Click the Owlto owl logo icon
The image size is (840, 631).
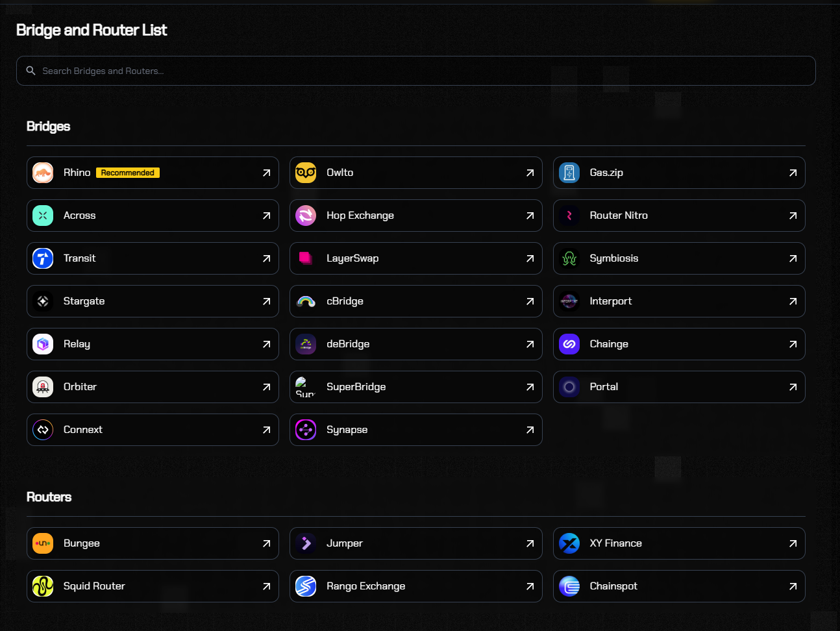pos(306,173)
